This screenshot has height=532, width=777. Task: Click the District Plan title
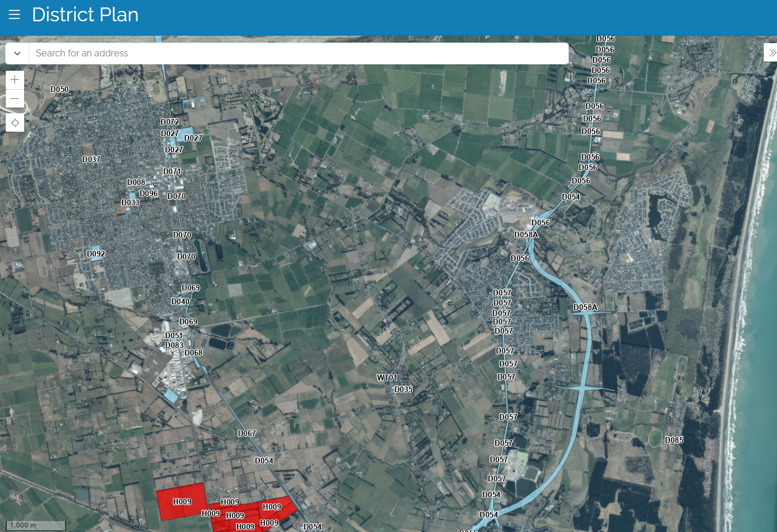(x=85, y=15)
